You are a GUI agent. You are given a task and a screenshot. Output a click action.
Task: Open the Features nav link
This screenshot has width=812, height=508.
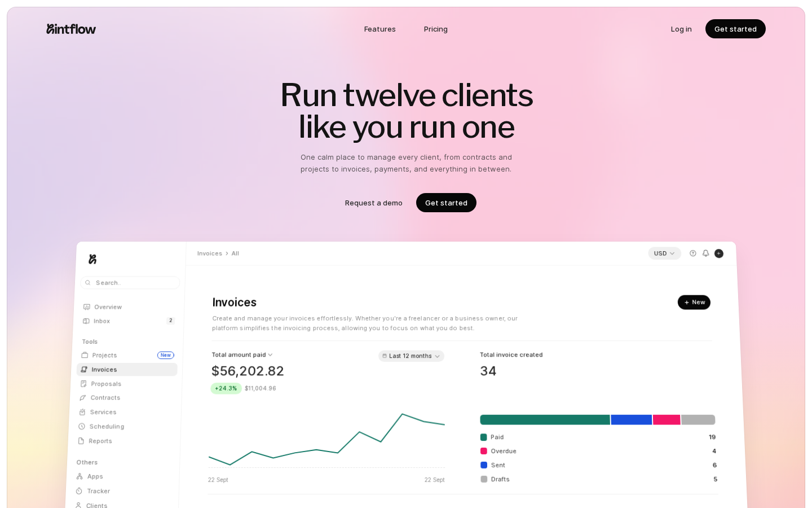point(379,29)
